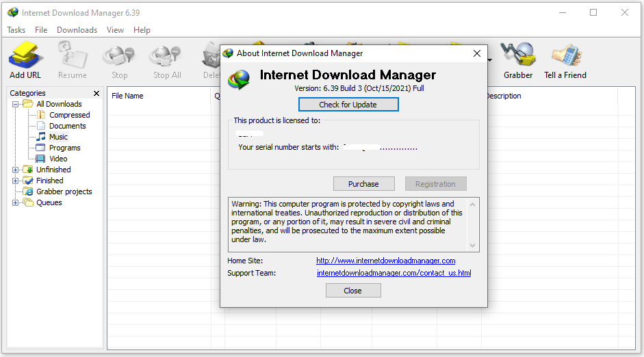Click the disabled Registration button

click(435, 184)
